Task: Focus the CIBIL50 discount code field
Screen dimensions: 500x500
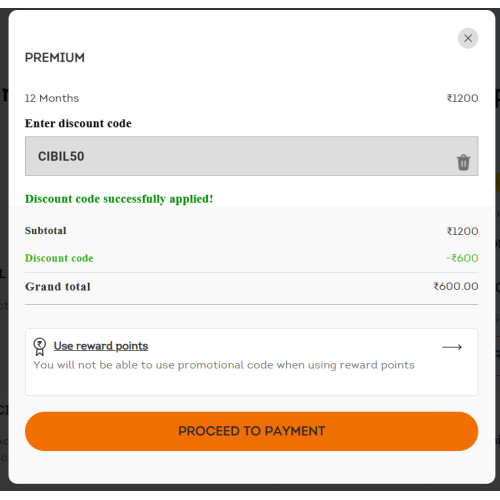Action: pyautogui.click(x=252, y=156)
